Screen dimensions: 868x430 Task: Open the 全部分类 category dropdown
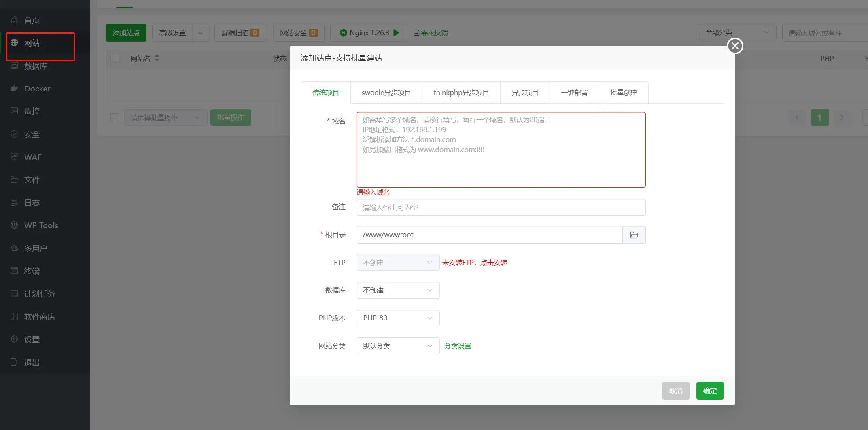pyautogui.click(x=737, y=32)
